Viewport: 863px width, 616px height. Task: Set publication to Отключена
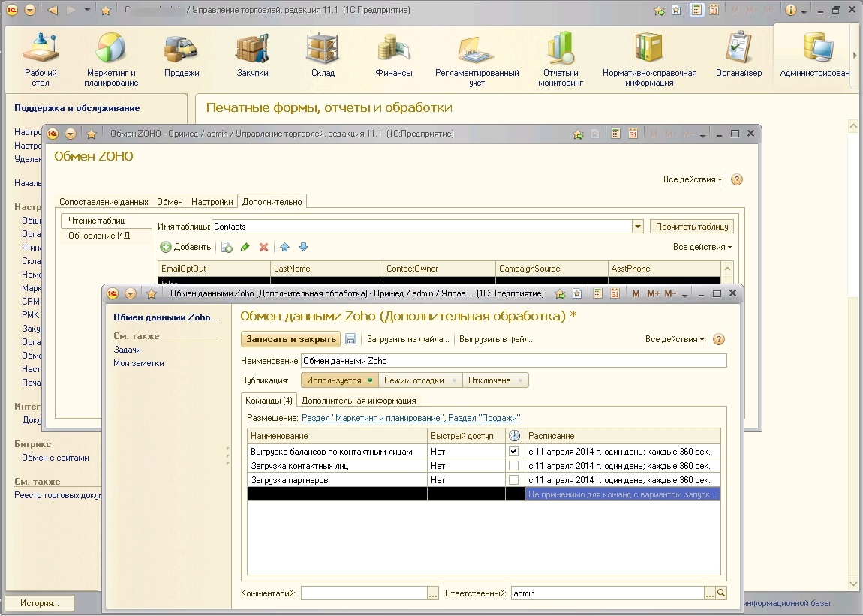pos(495,380)
